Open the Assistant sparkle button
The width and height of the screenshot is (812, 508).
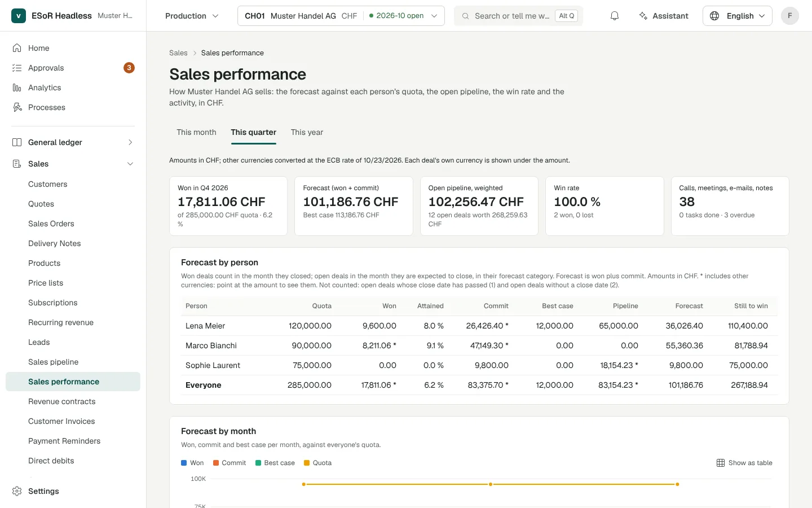click(664, 16)
